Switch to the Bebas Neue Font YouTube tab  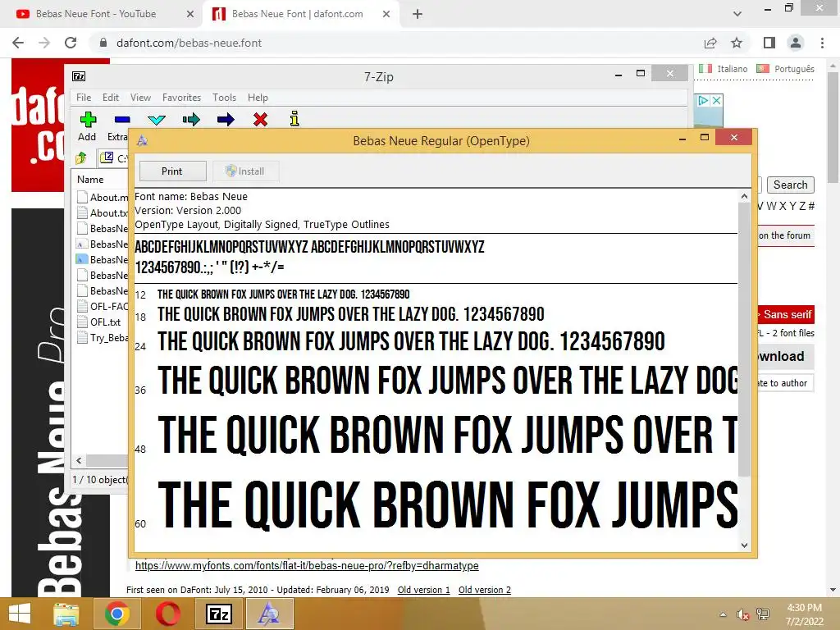click(x=96, y=14)
